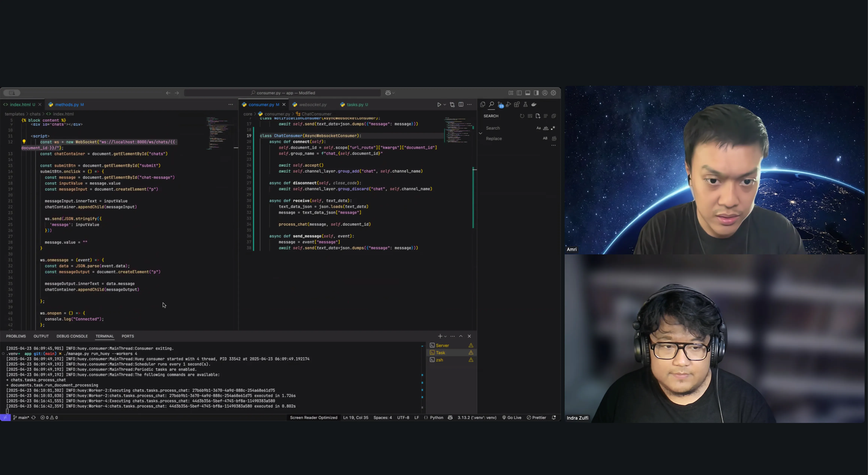This screenshot has width=868, height=475.
Task: Click the View as Tree search icon
Action: pyautogui.click(x=546, y=116)
